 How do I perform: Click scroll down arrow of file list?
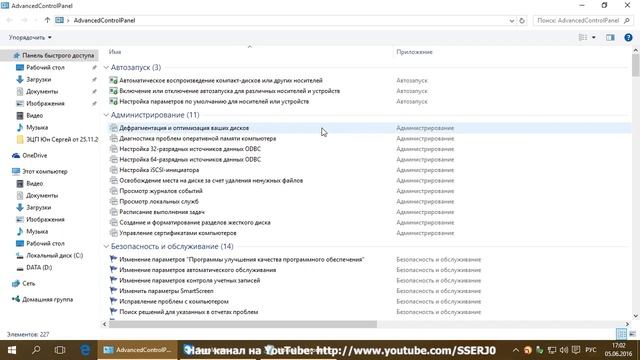pyautogui.click(x=636, y=316)
